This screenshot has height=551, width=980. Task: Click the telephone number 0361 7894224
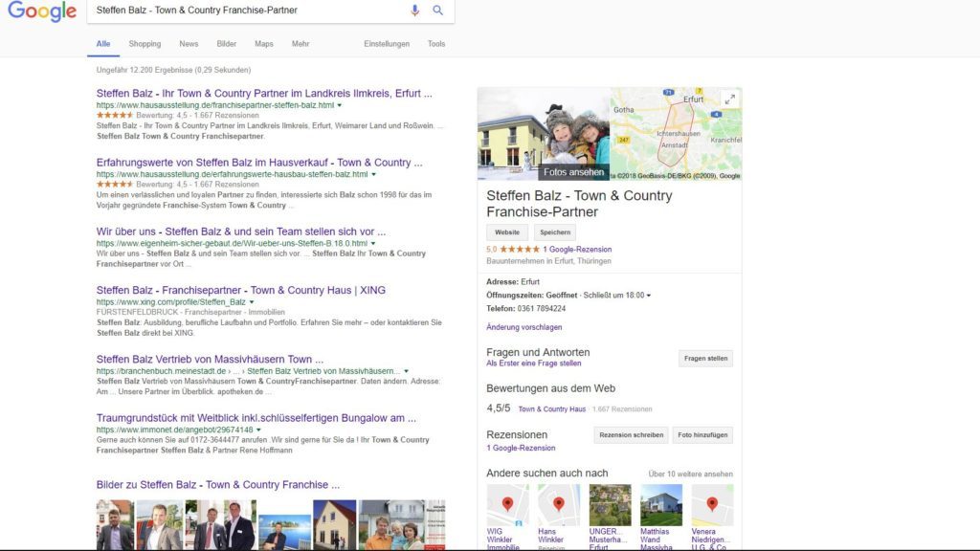542,309
